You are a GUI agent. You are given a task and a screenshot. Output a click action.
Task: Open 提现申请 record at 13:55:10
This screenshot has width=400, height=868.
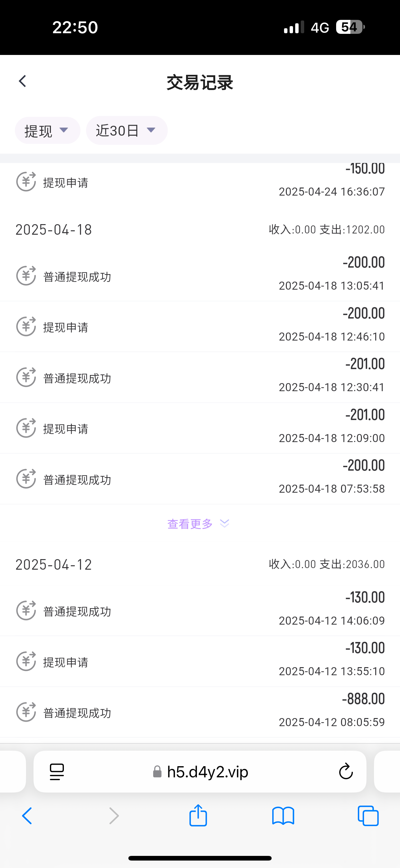(x=200, y=662)
